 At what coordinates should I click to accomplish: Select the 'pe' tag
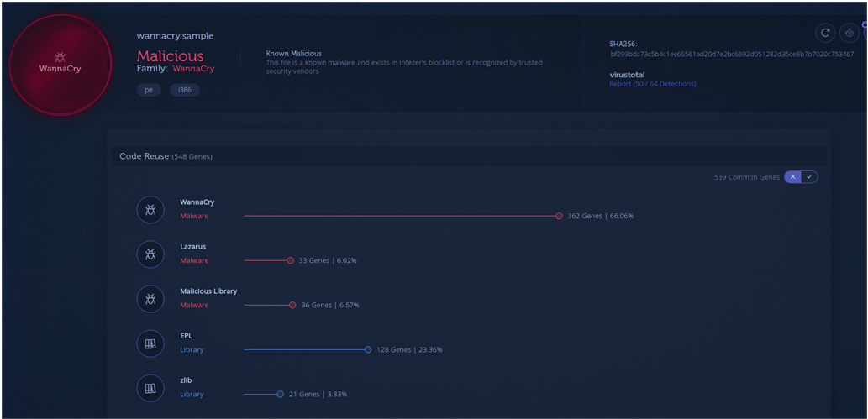[149, 90]
